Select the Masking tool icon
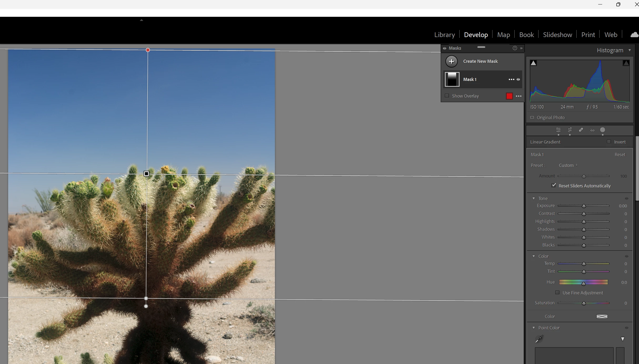Viewport: 639px width, 364px height. pyautogui.click(x=603, y=130)
